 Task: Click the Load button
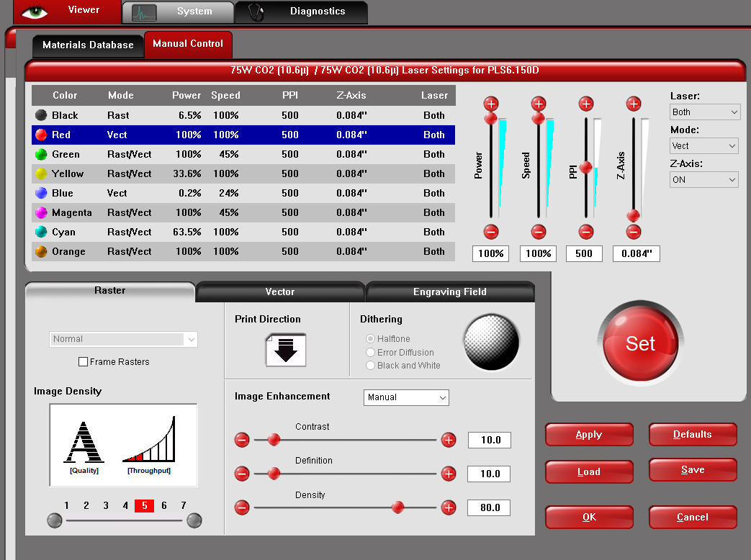click(589, 472)
